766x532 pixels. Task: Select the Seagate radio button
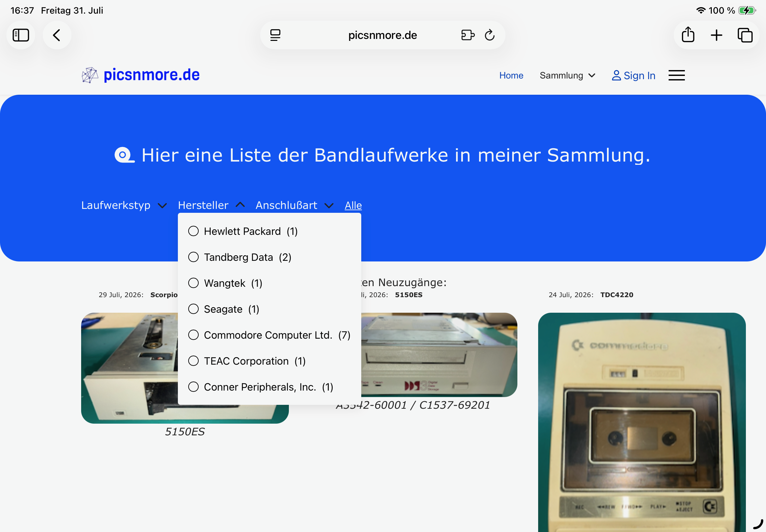click(193, 309)
